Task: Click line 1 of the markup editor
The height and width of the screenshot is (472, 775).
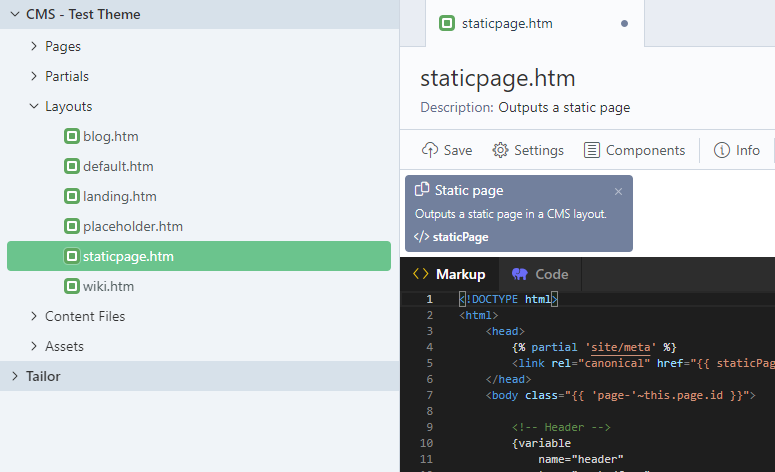Action: point(600,299)
